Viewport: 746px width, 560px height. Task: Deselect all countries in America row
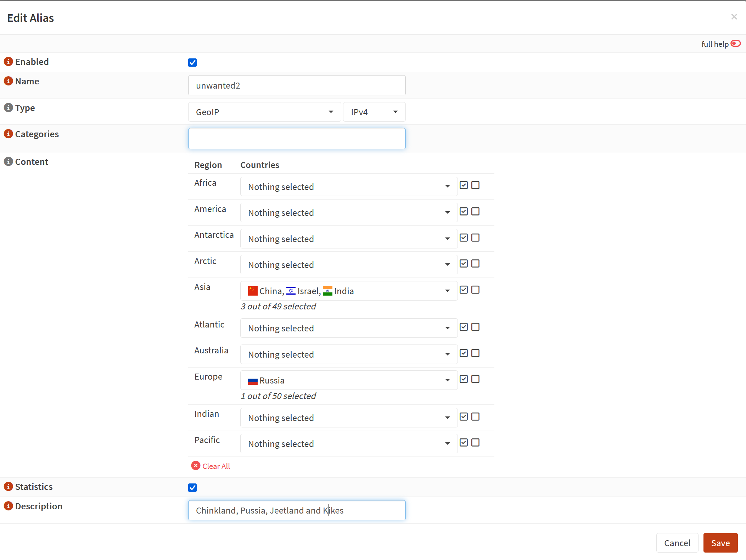(x=476, y=212)
